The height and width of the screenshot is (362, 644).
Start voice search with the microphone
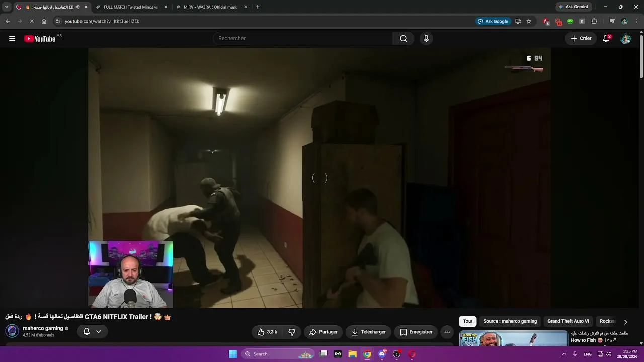tap(426, 39)
